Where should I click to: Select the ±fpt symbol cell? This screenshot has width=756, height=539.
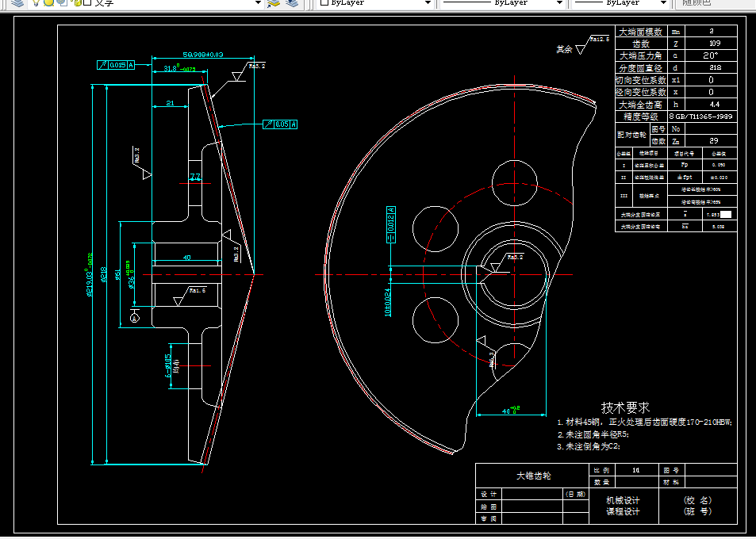[685, 178]
